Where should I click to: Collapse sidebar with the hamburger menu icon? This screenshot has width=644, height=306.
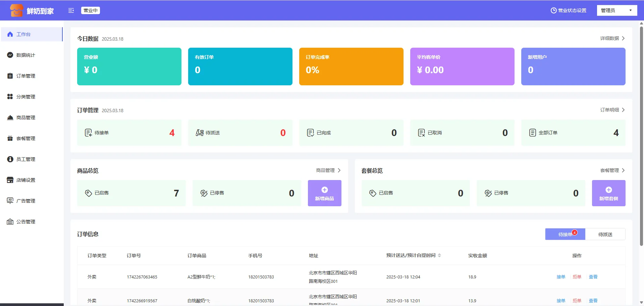coord(71,10)
